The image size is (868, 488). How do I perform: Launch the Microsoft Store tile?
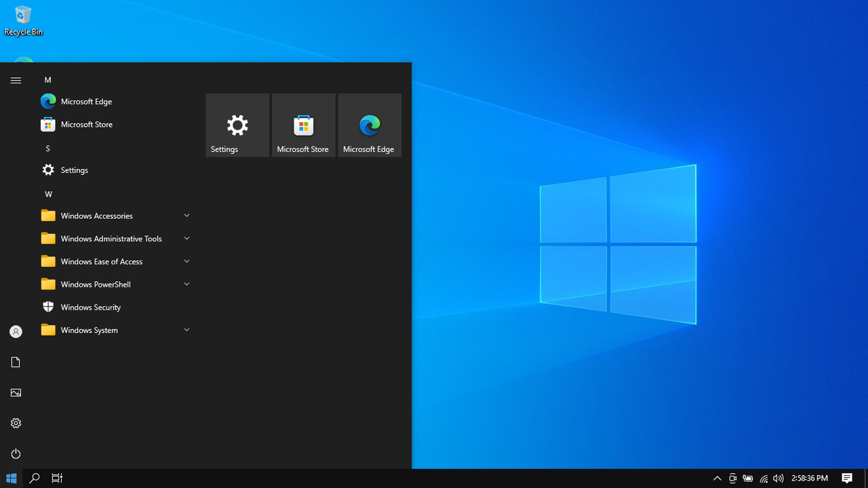[x=303, y=125]
